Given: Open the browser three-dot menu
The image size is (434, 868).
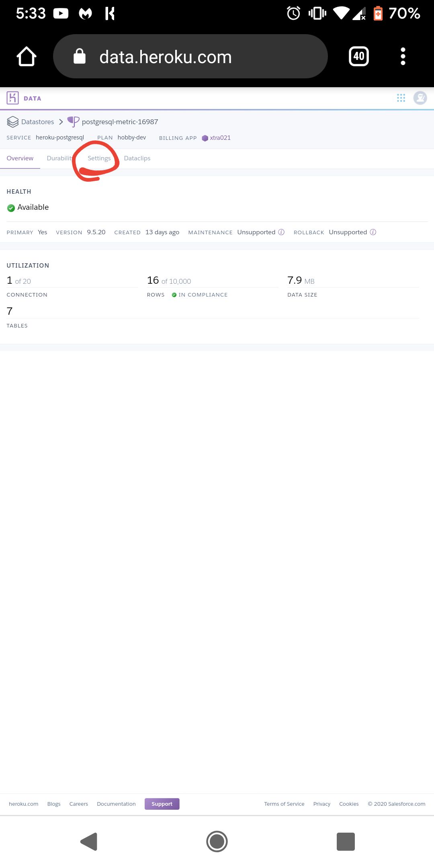Looking at the screenshot, I should coord(403,56).
